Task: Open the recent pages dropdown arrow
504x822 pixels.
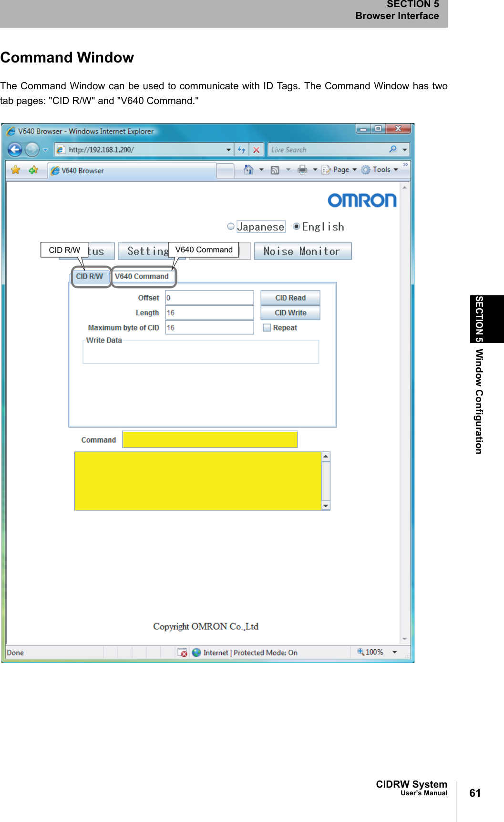Action: click(x=46, y=150)
